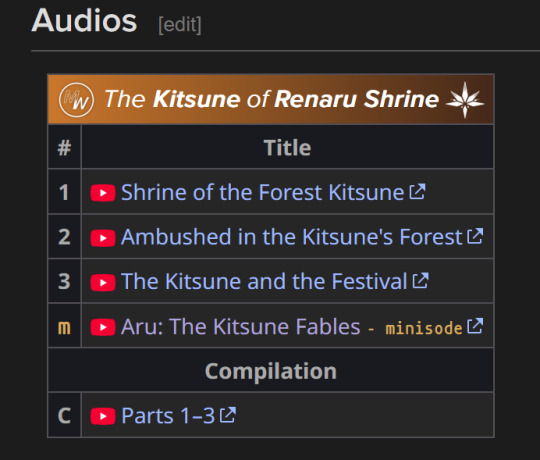Viewport: 540px width, 460px height.
Task: Click external link arrow after Ambushed in the Kitsune's Forest
Action: coord(475,236)
